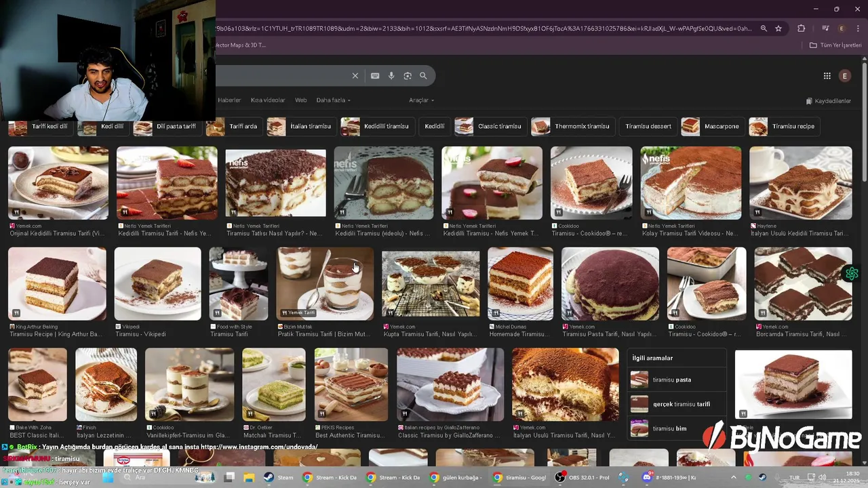Open the Windows Start button
Viewport: 868px width, 488px height.
[x=108, y=477]
